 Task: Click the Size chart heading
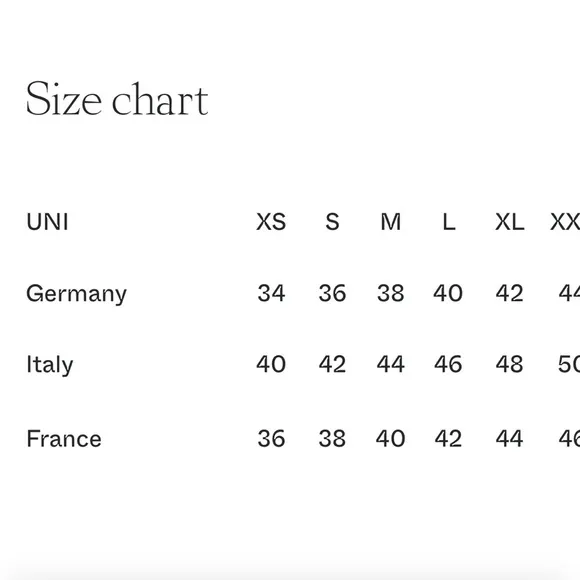tap(117, 99)
